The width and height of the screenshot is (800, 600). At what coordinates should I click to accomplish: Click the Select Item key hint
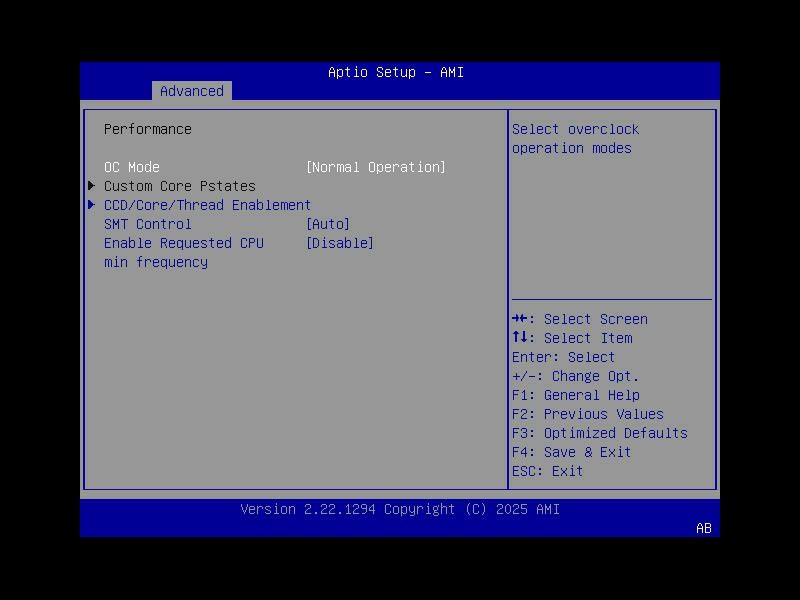point(572,338)
